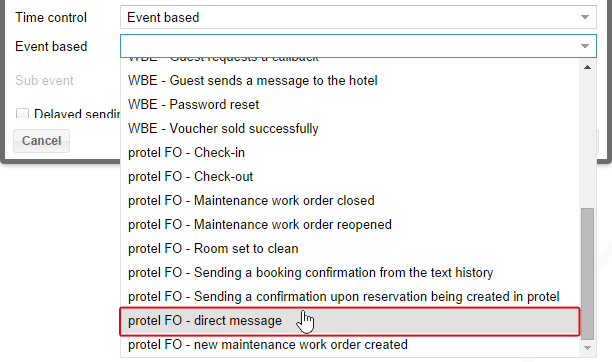The height and width of the screenshot is (362, 612).
Task: Click the Time control combo box showing Event based
Action: tap(358, 17)
